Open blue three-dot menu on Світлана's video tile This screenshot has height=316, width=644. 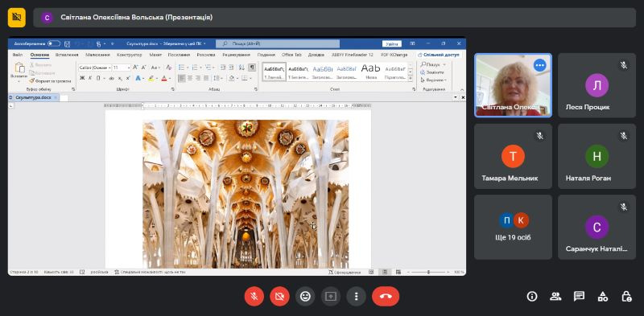539,65
